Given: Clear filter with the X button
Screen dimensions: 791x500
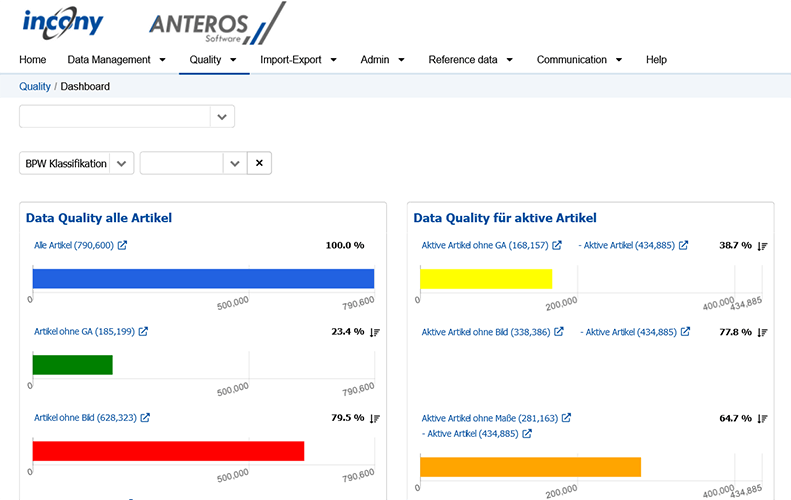Looking at the screenshot, I should (259, 163).
